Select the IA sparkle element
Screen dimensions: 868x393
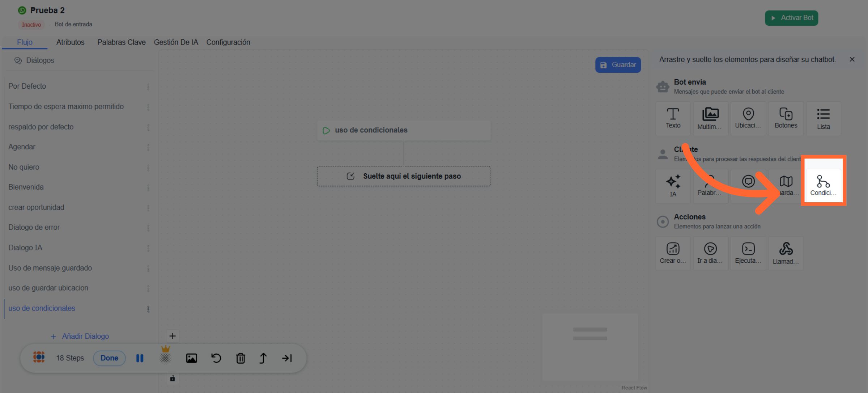[673, 186]
